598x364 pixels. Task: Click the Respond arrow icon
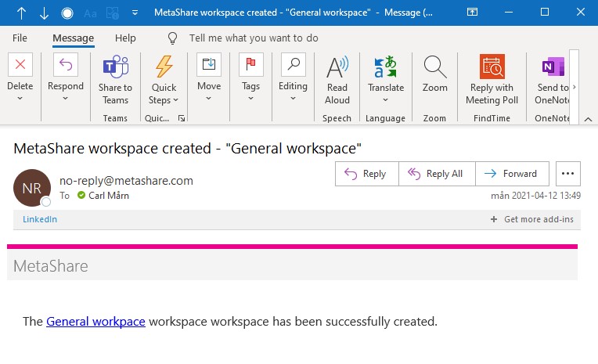[x=66, y=64]
